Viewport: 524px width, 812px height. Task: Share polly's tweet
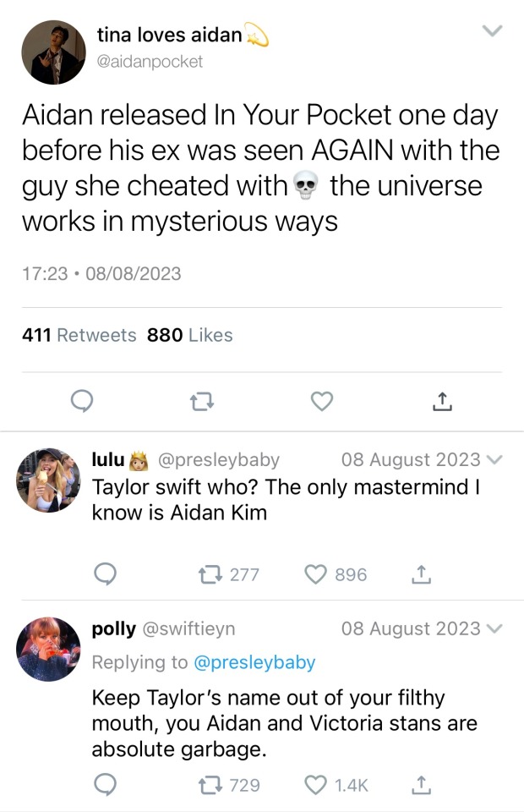coord(421,785)
